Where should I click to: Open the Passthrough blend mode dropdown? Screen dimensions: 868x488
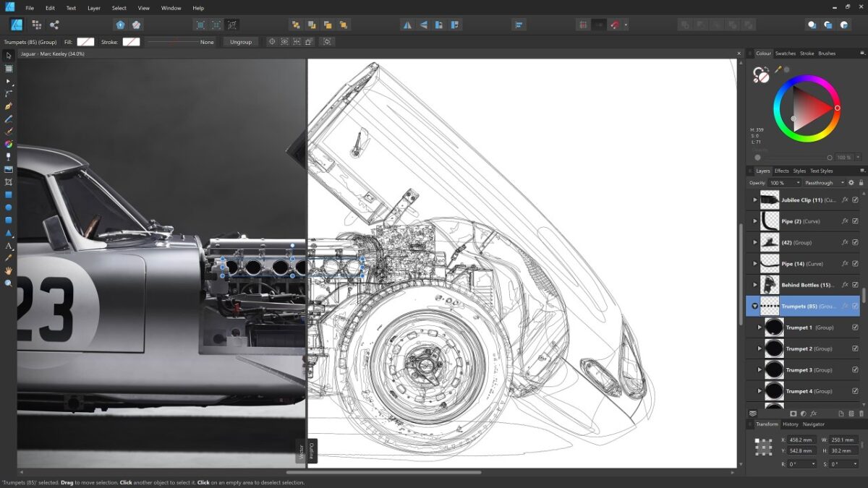point(823,183)
